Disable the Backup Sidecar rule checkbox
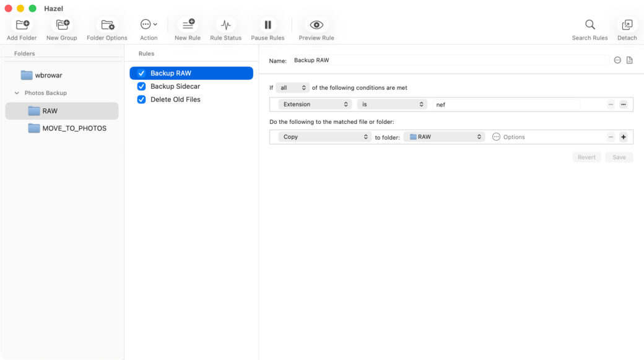Image resolution: width=644 pixels, height=360 pixels. click(141, 86)
